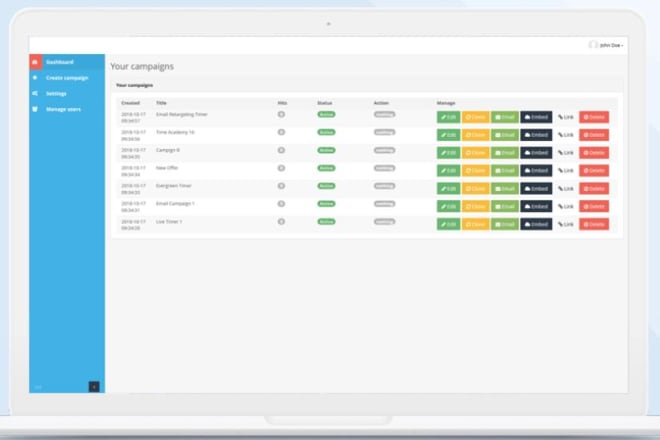Screen dimensions: 660x440
Task: Clone the Email Retargeting Timer campaign
Action: click(x=476, y=117)
